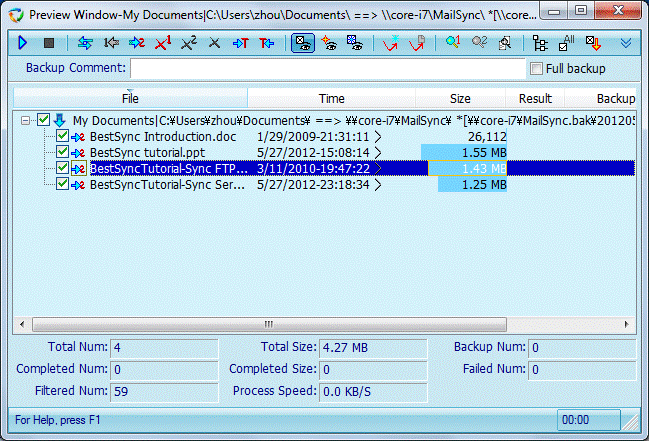The width and height of the screenshot is (649, 441).
Task: Click the document magnifier icon
Action: (x=505, y=43)
